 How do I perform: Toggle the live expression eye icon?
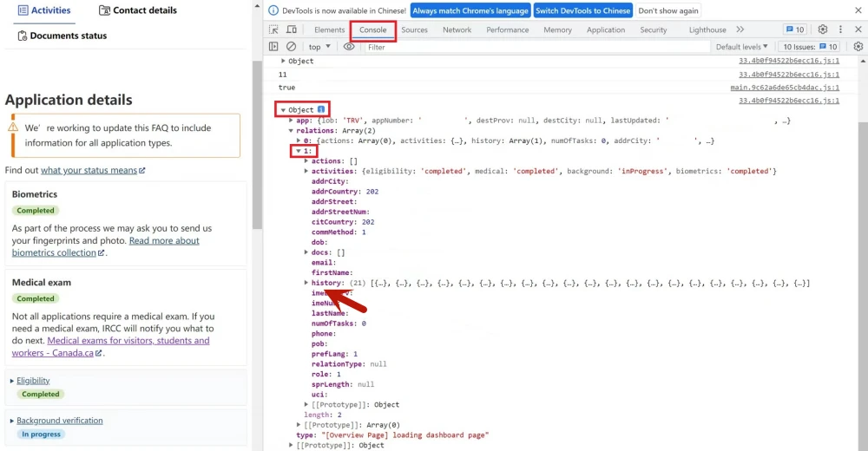point(349,47)
